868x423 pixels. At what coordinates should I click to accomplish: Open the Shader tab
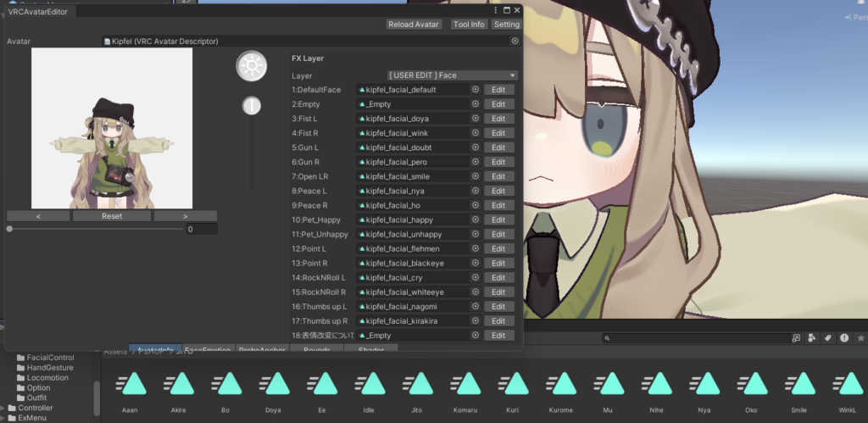click(370, 349)
